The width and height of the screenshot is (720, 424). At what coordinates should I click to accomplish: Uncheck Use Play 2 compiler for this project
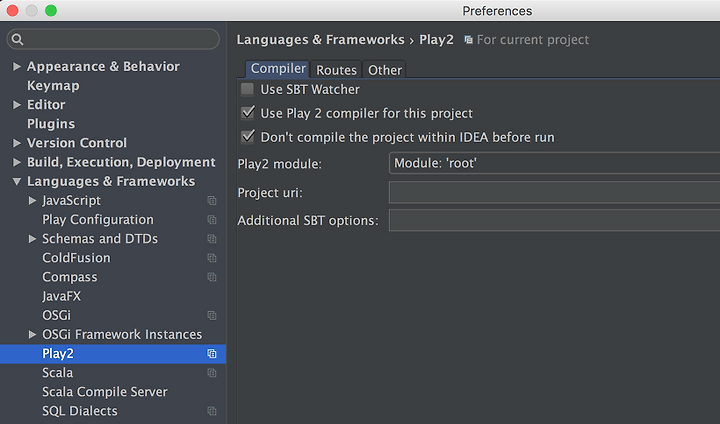[x=248, y=113]
